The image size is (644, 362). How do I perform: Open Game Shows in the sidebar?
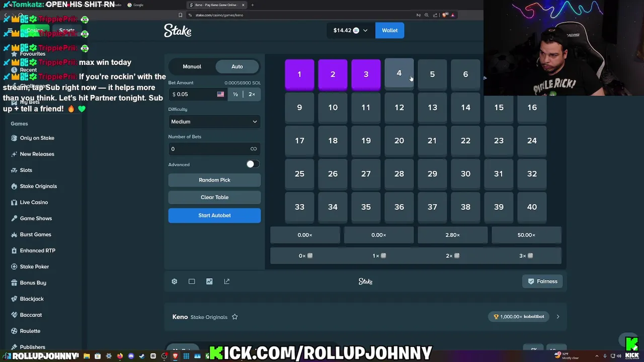tap(36, 218)
